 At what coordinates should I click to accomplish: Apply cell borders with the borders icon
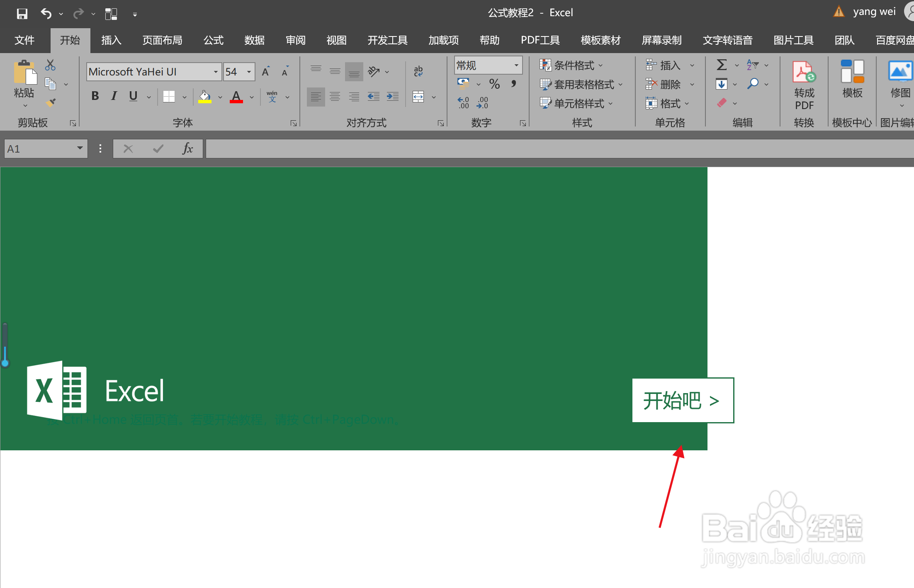coord(169,97)
